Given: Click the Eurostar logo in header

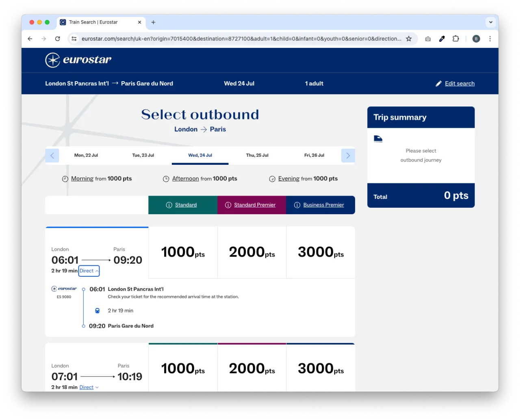Looking at the screenshot, I should click(78, 60).
